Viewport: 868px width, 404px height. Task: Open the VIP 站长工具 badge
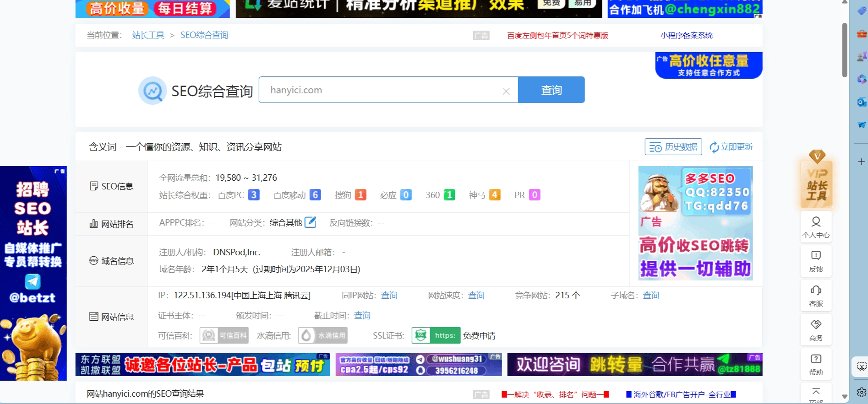(817, 178)
